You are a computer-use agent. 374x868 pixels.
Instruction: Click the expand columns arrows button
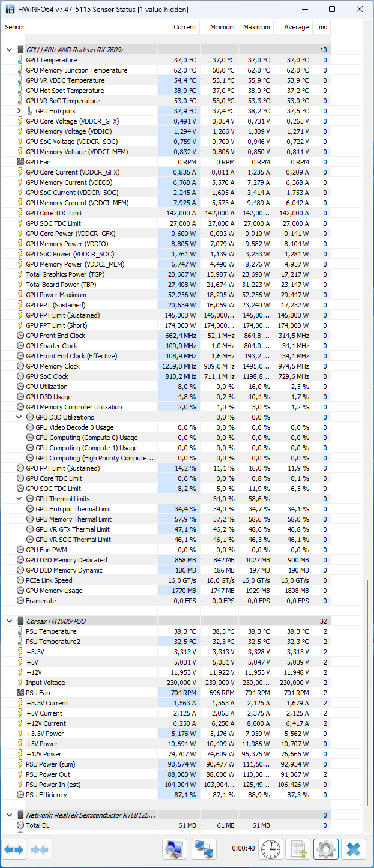click(14, 849)
